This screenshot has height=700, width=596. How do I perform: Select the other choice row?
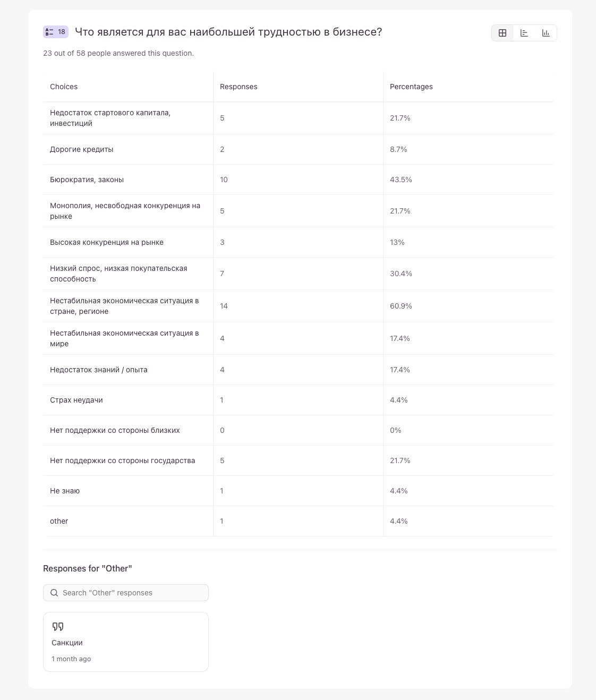coord(299,521)
